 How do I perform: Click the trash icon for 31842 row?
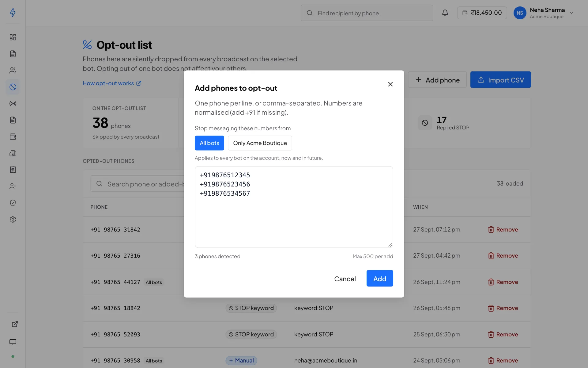click(491, 230)
